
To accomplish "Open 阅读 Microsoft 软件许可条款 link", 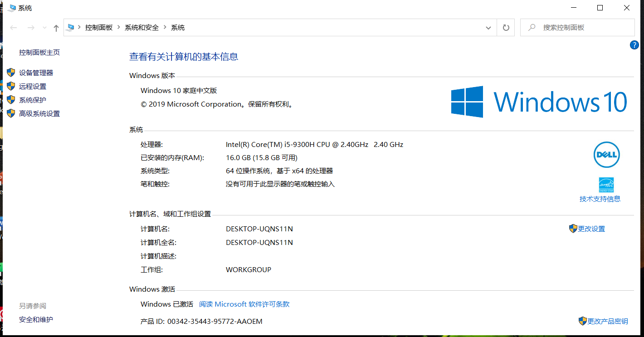I will (x=244, y=304).
